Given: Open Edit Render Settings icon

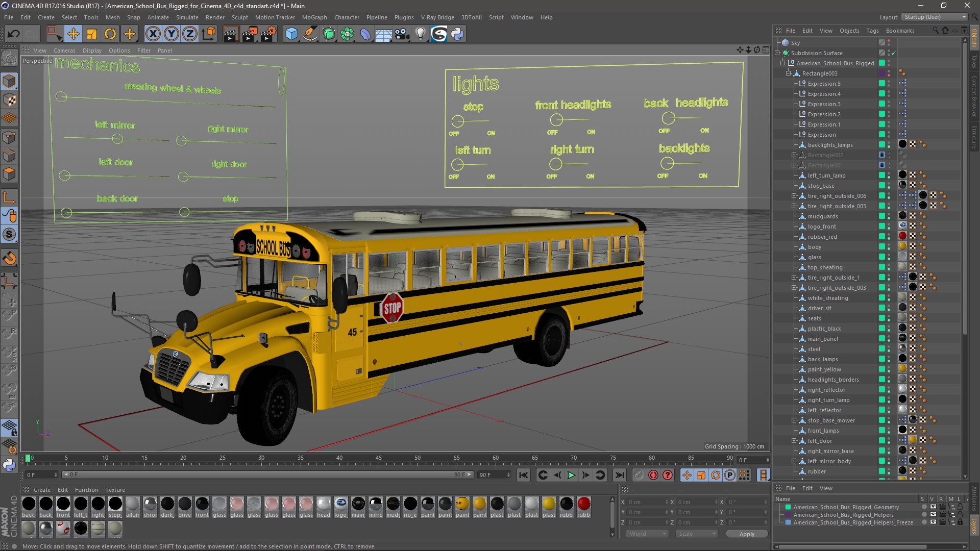Looking at the screenshot, I should tap(268, 34).
